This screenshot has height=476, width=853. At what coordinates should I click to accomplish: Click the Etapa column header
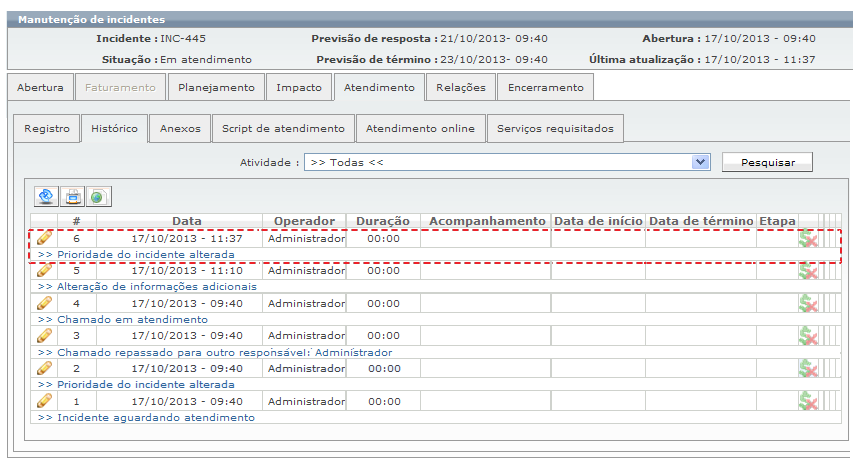[777, 221]
